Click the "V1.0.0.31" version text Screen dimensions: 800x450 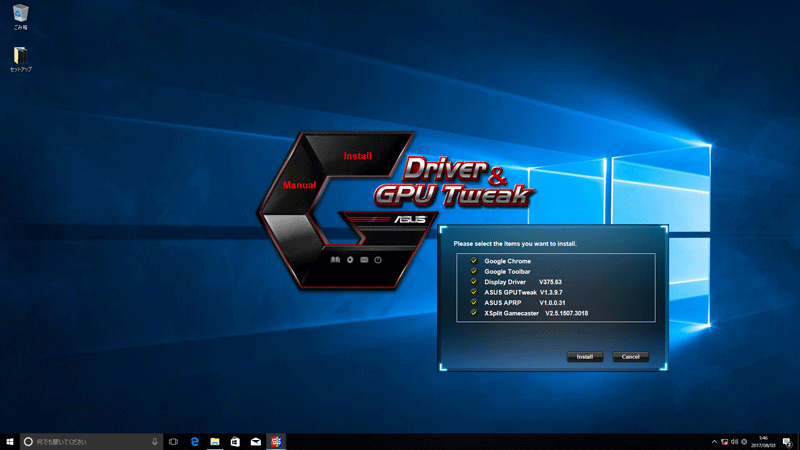pyautogui.click(x=552, y=303)
